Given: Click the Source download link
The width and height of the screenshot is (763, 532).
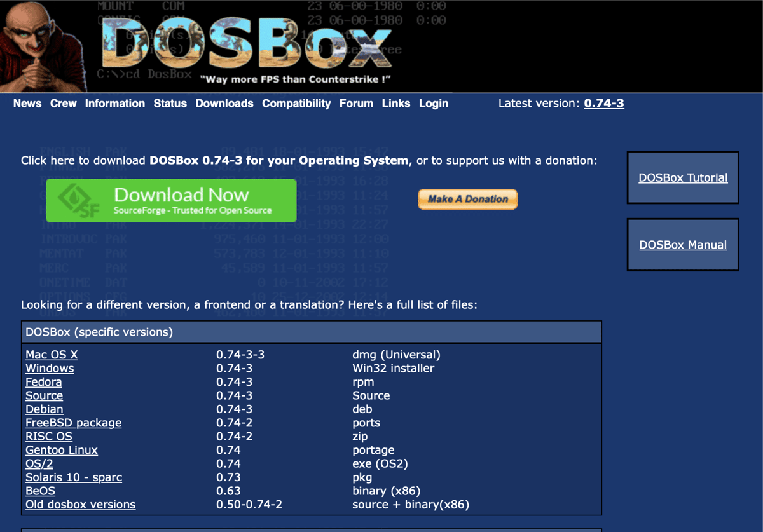Looking at the screenshot, I should coord(44,395).
